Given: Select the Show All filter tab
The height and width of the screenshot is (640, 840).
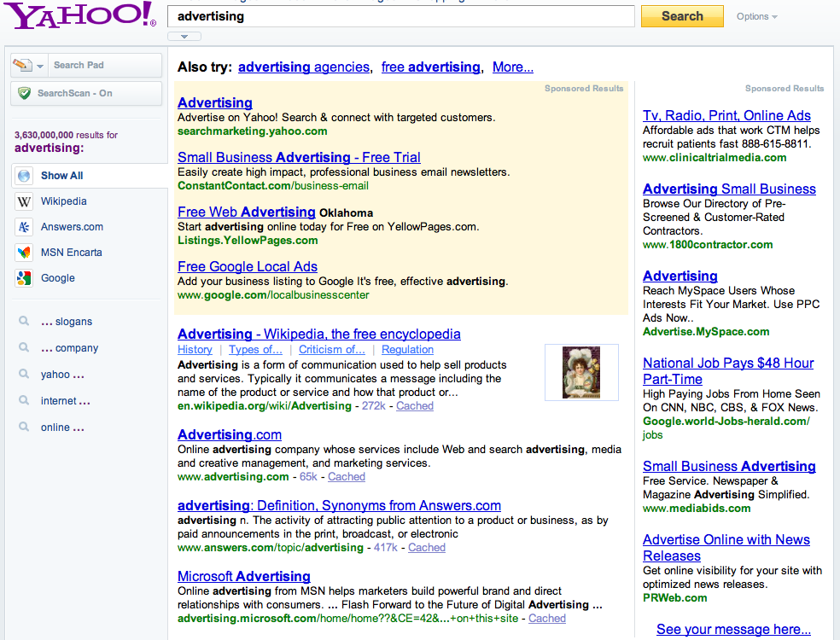Looking at the screenshot, I should tap(62, 176).
